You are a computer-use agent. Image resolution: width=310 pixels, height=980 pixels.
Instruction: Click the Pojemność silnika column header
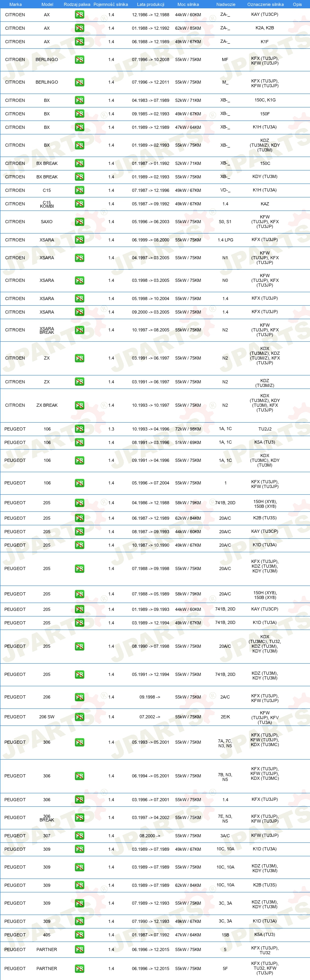111,4
